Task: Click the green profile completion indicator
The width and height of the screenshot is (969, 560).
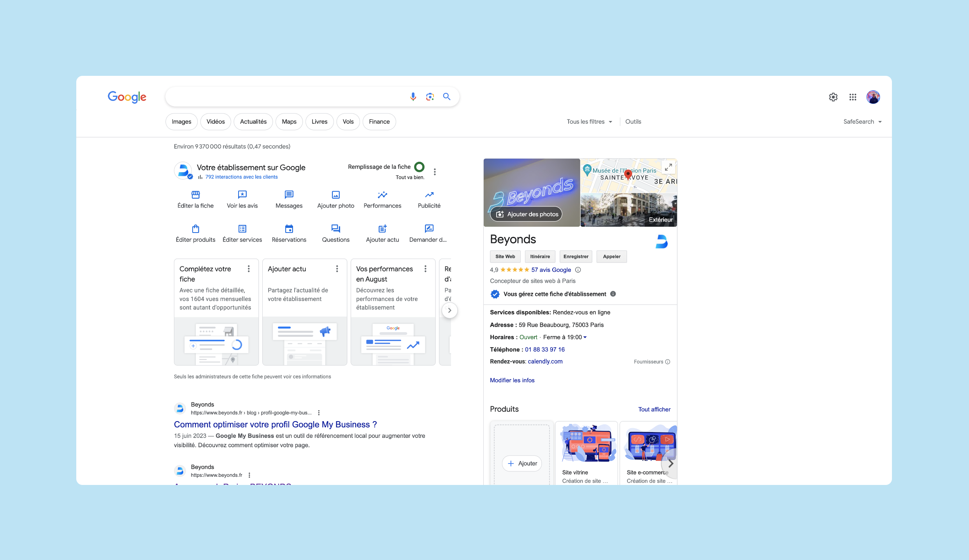Action: click(419, 167)
